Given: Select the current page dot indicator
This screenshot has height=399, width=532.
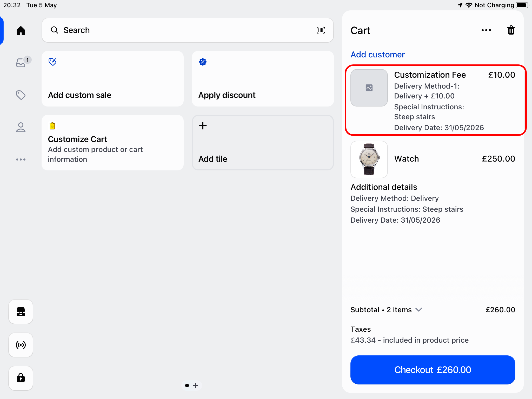Looking at the screenshot, I should 187,385.
